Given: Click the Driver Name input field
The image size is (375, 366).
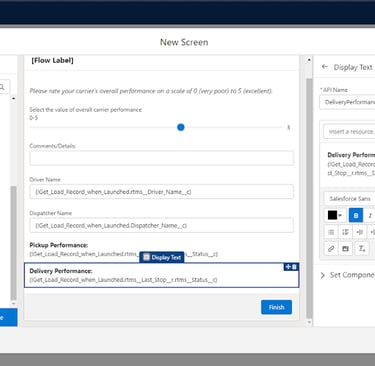Looking at the screenshot, I should pyautogui.click(x=161, y=192).
